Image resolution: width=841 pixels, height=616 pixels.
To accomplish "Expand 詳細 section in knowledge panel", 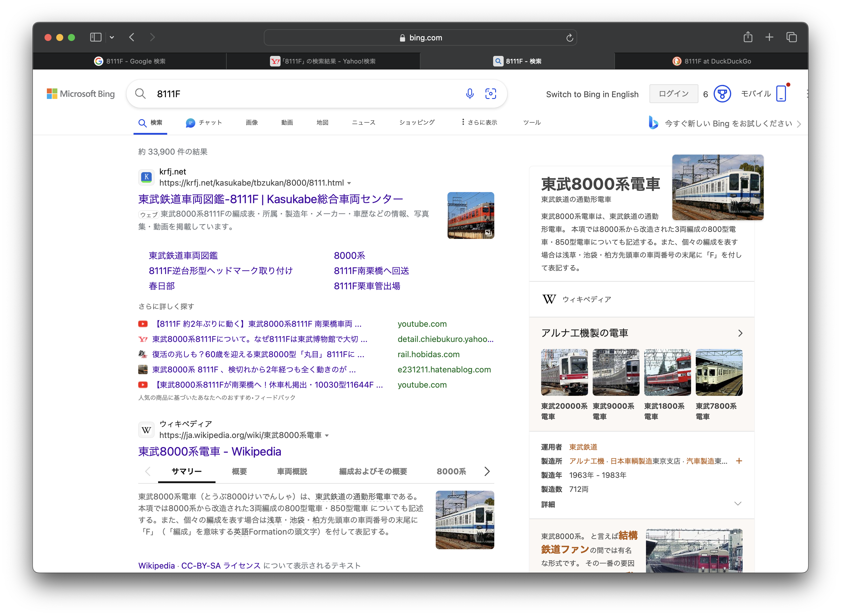I will click(x=737, y=504).
